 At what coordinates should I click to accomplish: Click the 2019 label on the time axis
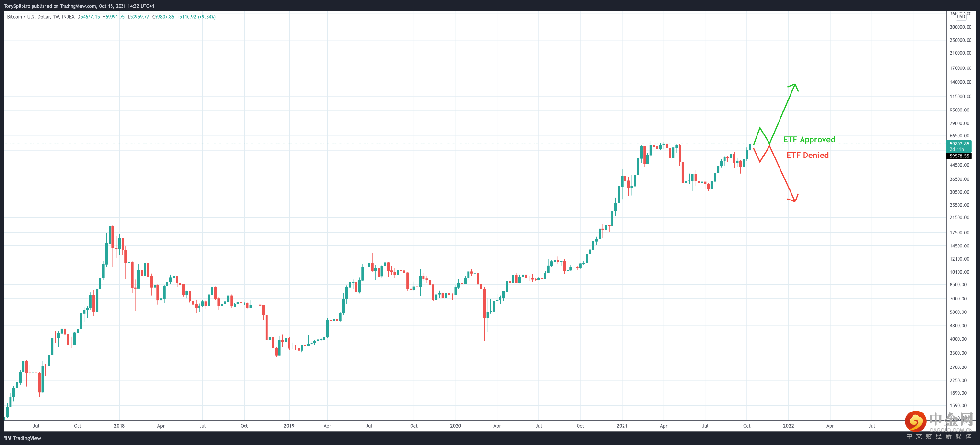pos(289,426)
